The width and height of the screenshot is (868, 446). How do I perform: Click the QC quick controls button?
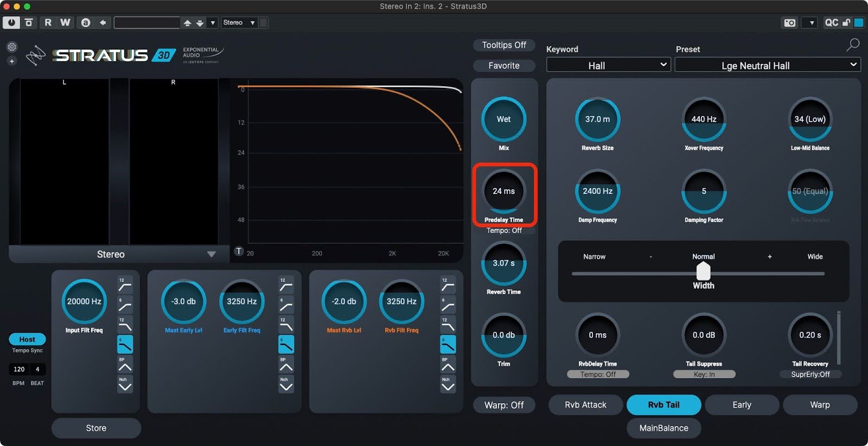[831, 23]
